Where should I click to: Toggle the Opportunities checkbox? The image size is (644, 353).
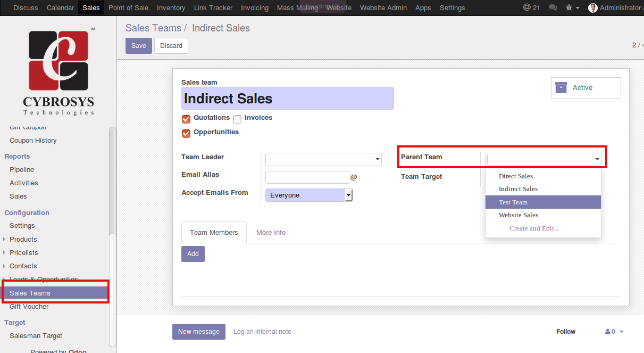[x=186, y=133]
